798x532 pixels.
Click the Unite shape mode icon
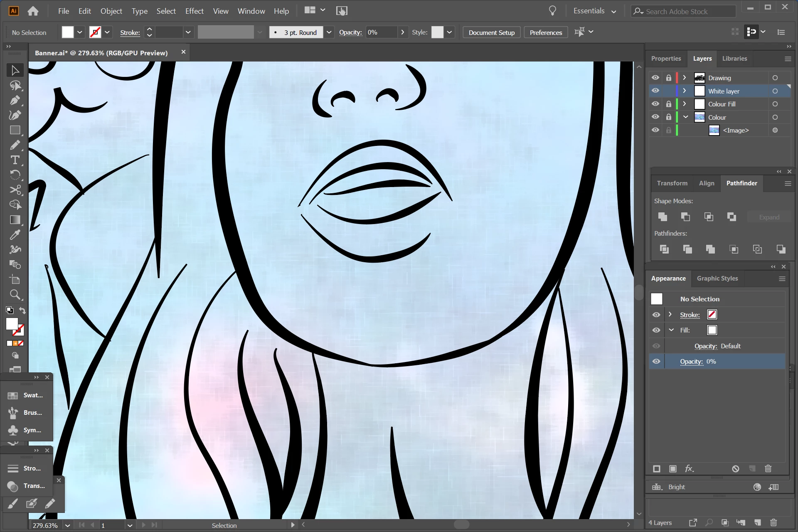pyautogui.click(x=663, y=217)
